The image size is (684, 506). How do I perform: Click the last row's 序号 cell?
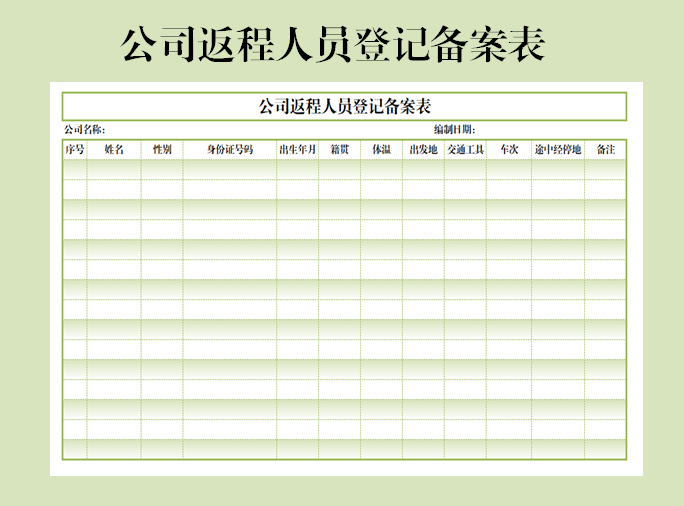(x=75, y=449)
